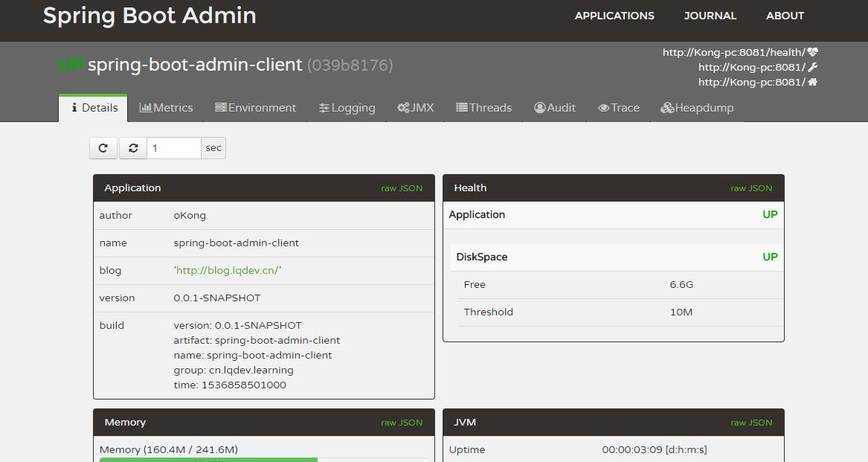Toggle the auto-refresh sync icon button
The image size is (868, 462).
pyautogui.click(x=133, y=148)
